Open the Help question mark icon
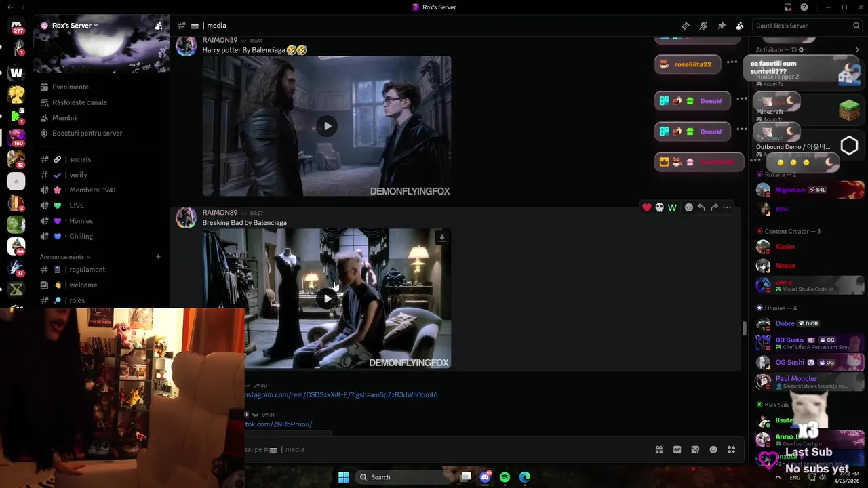868x488 pixels. (x=804, y=7)
